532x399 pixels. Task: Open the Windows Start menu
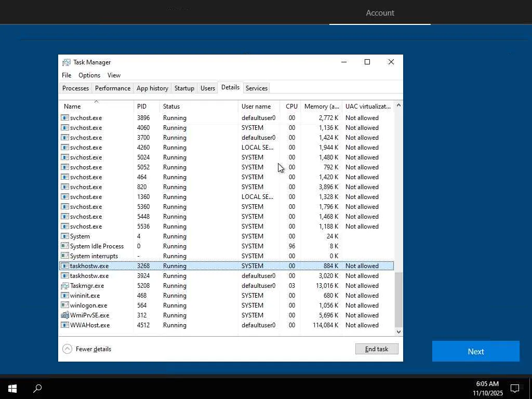click(12, 388)
